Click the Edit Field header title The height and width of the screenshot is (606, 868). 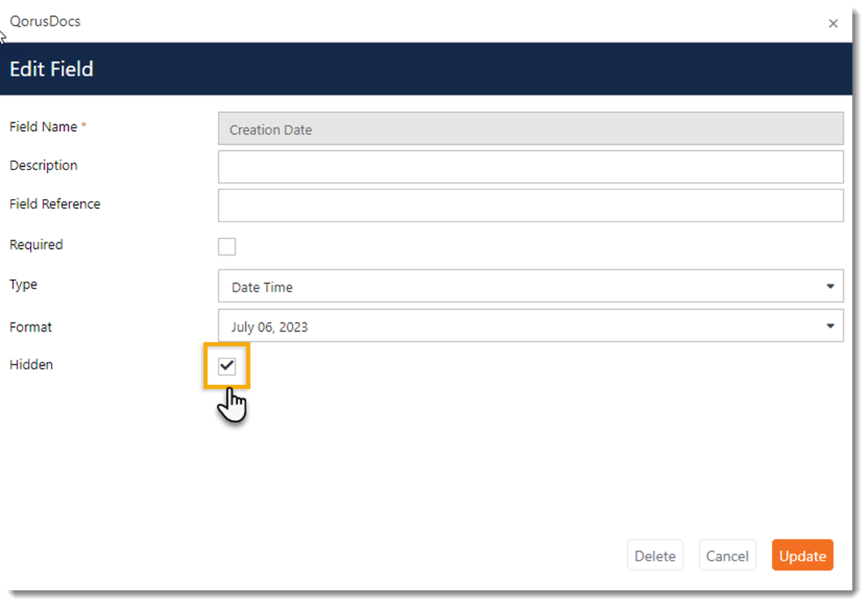tap(51, 69)
